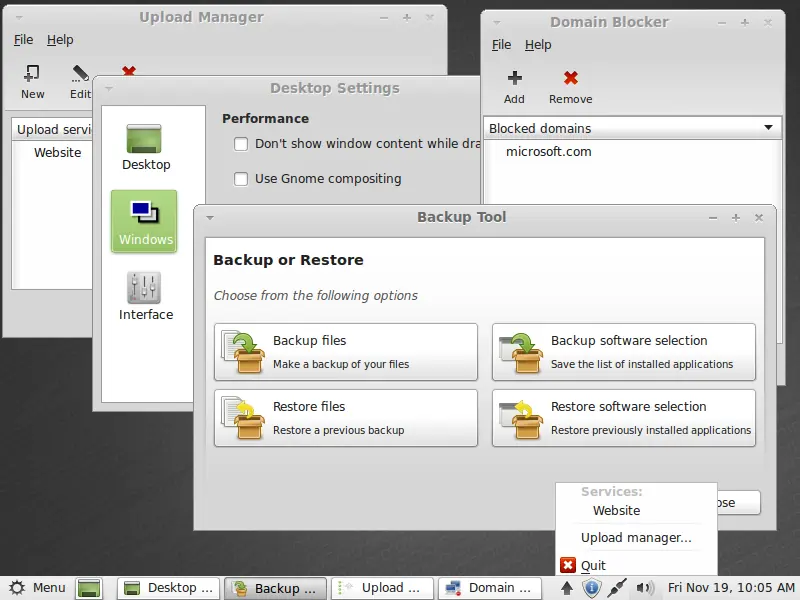Enable Don't show window content while dragging
The width and height of the screenshot is (800, 600).
coord(241,144)
